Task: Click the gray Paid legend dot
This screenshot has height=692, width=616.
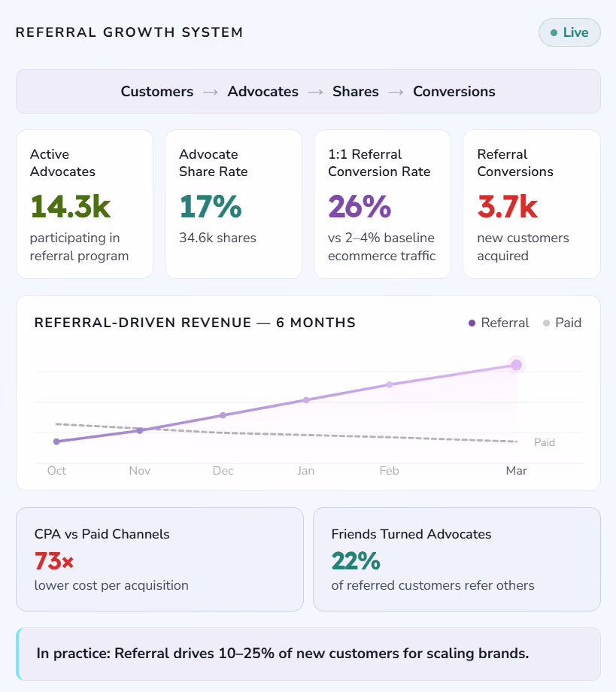Action: (546, 323)
